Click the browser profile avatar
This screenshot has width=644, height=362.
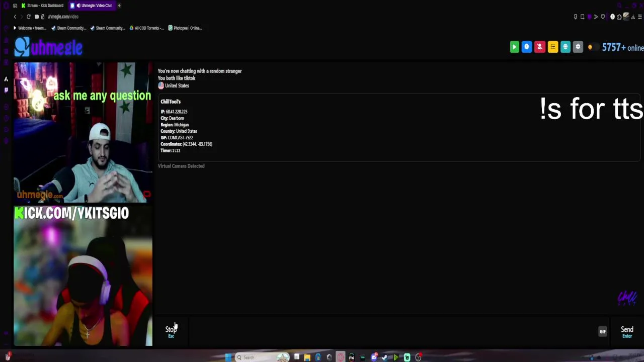(x=626, y=17)
